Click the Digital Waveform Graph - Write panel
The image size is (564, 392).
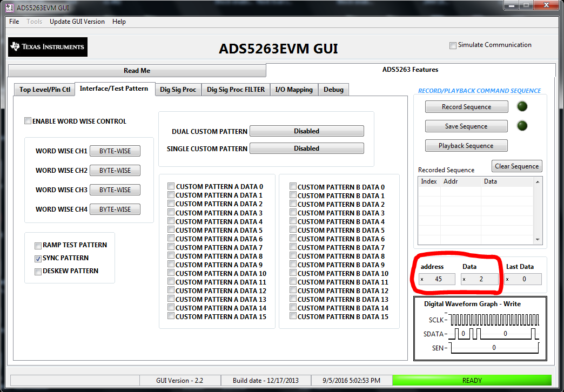pyautogui.click(x=480, y=328)
